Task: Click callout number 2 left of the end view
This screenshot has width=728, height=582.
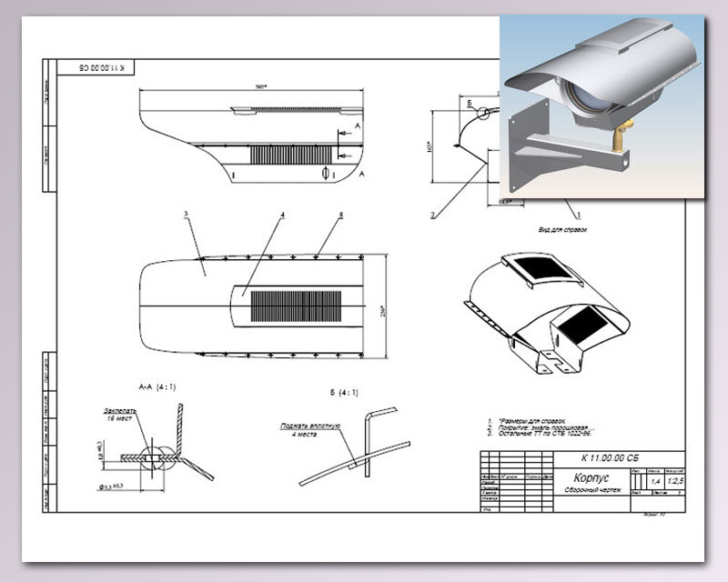Action: click(433, 215)
